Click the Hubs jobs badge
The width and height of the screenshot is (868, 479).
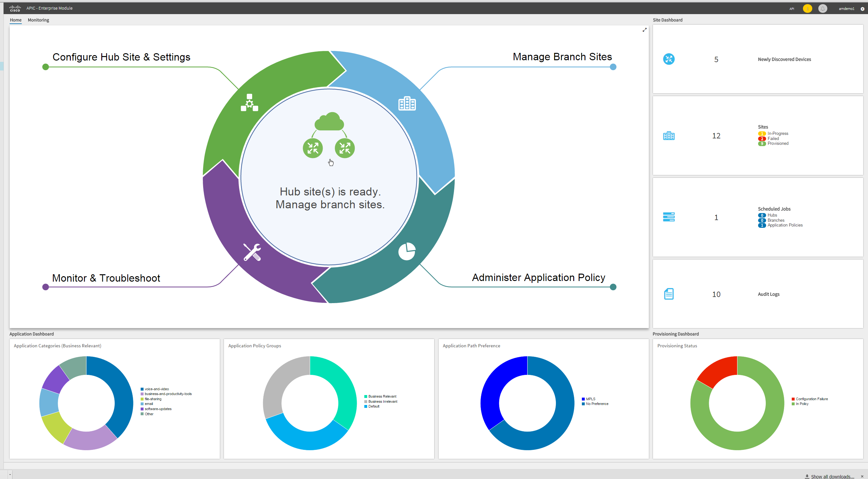point(762,216)
